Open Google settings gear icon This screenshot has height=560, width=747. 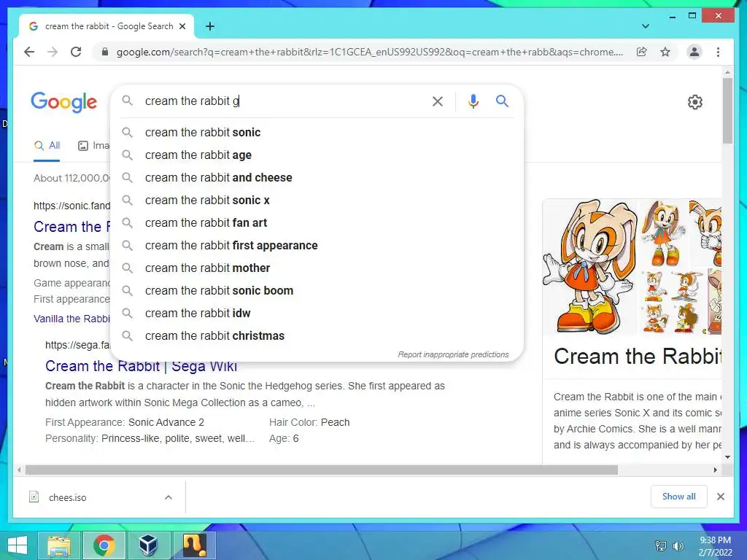click(x=695, y=102)
